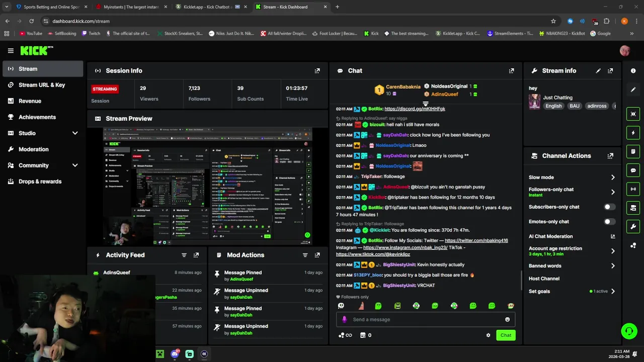The height and width of the screenshot is (362, 644).
Task: Pop out the Channel Actions panel
Action: pos(610,156)
